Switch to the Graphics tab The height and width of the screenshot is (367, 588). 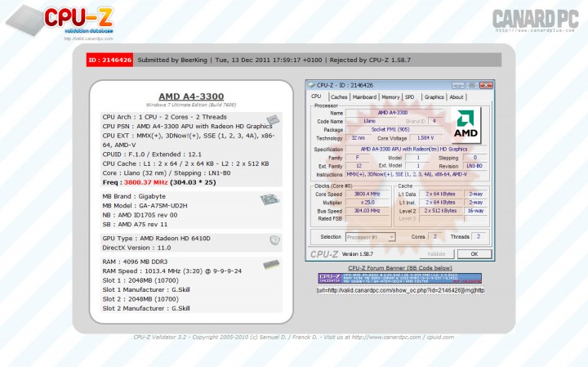click(434, 96)
